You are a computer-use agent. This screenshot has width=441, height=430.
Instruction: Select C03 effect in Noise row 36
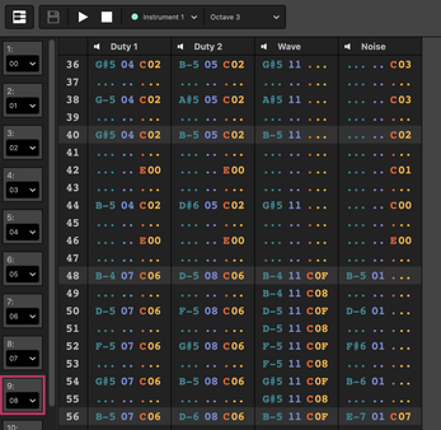(x=401, y=64)
